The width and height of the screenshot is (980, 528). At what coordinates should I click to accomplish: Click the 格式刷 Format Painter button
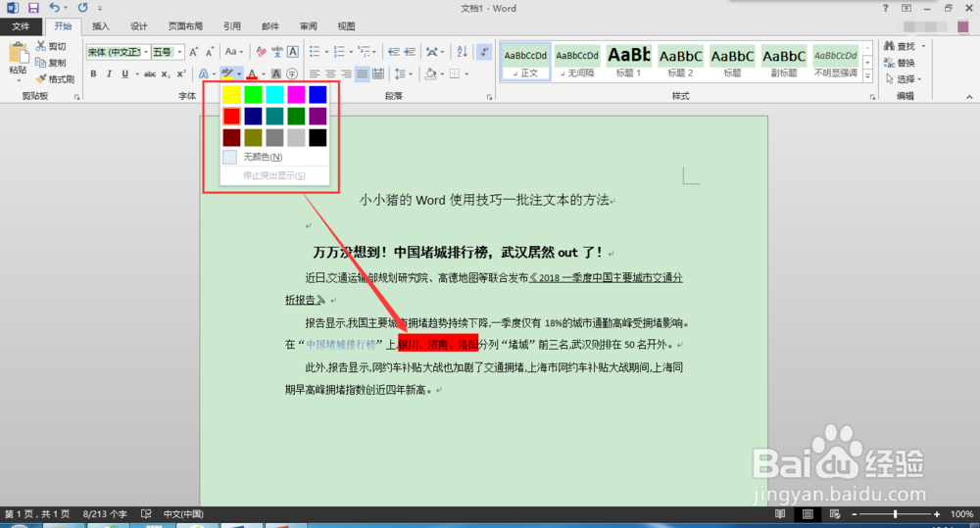55,79
